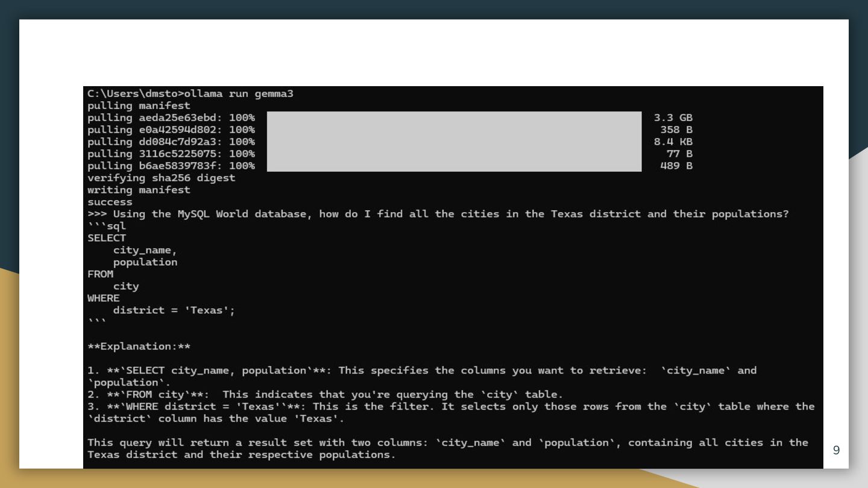
Task: Click the FROM keyword in the query
Action: 100,275
